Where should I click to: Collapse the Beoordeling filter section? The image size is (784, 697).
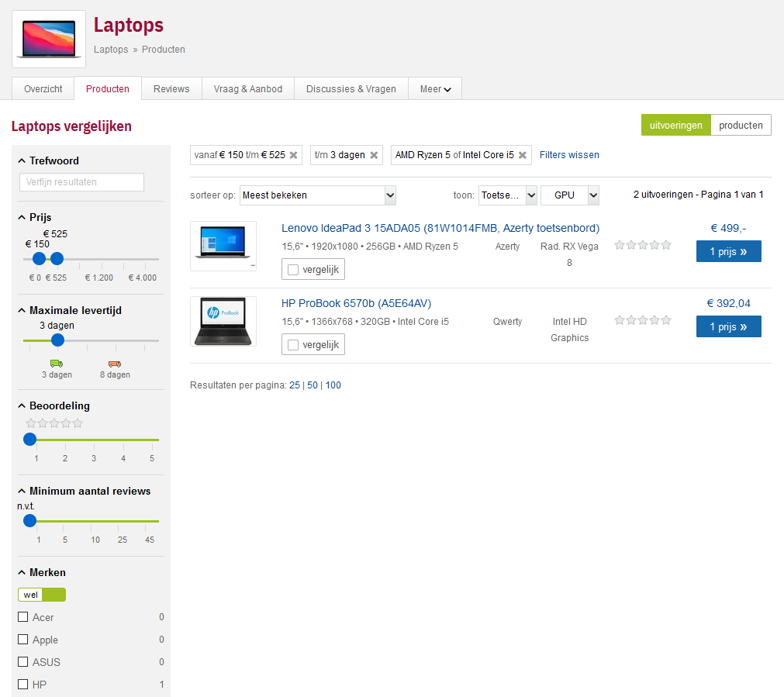pyautogui.click(x=22, y=406)
